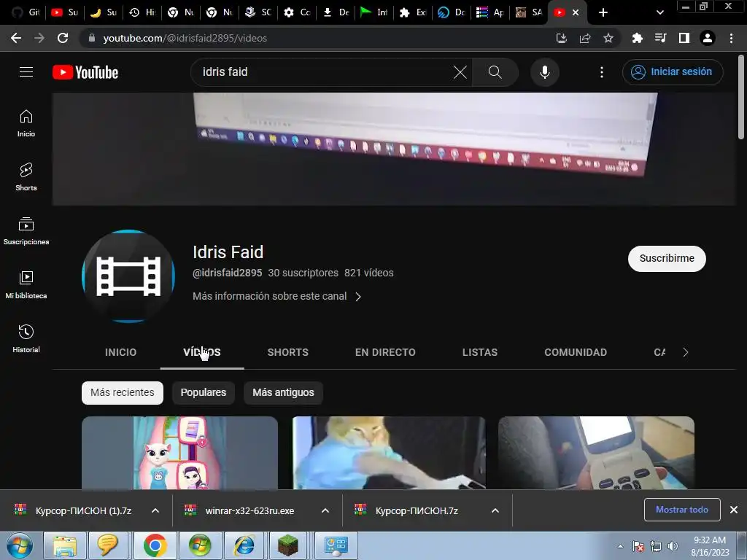The height and width of the screenshot is (560, 747).
Task: Go to Inicio in the sidebar
Action: coord(26,123)
